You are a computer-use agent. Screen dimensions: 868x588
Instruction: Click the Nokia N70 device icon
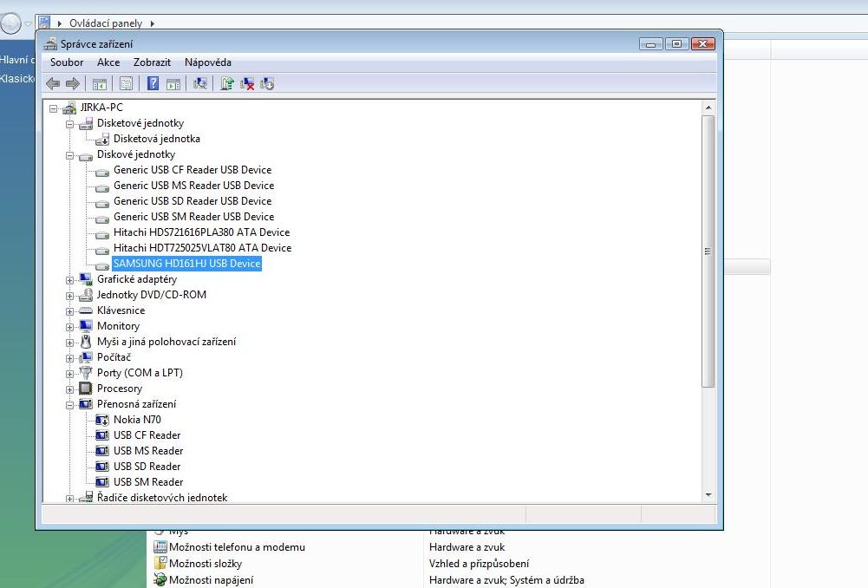(x=101, y=420)
